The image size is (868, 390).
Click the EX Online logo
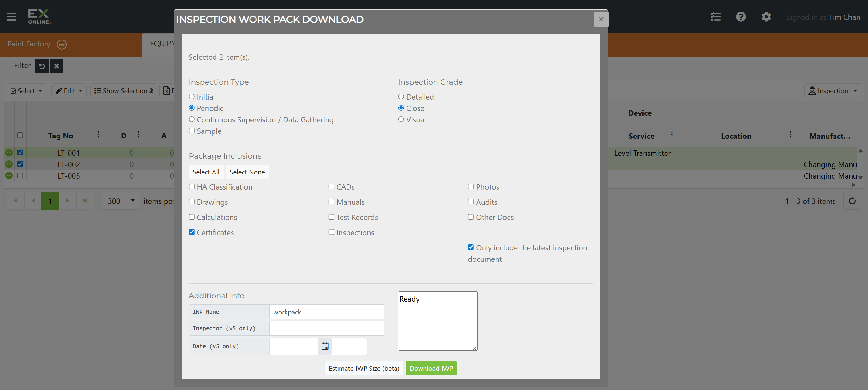click(39, 16)
